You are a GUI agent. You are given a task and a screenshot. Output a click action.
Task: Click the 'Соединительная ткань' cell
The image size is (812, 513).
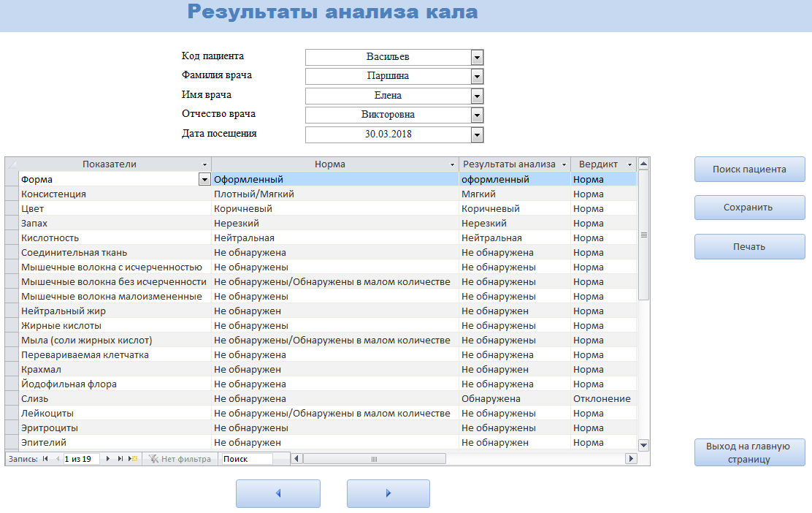115,252
